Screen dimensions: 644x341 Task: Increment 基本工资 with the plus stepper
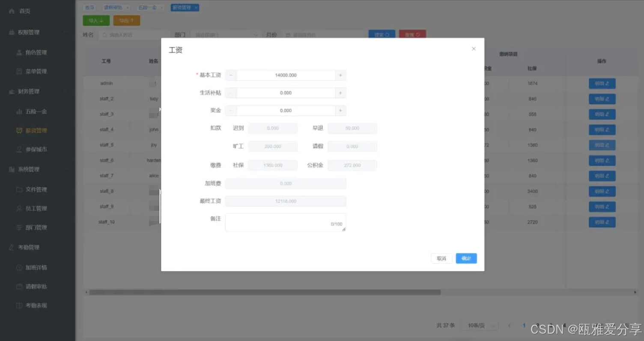point(340,75)
